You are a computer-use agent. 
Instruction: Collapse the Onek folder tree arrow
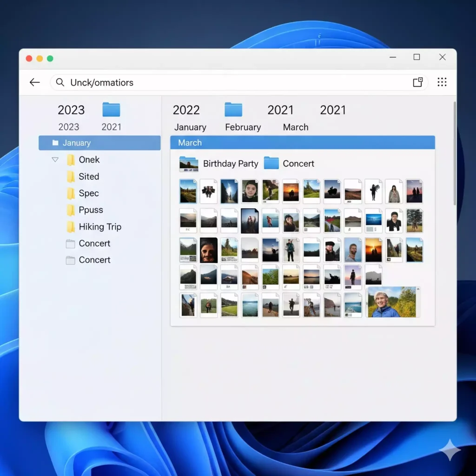coord(55,159)
